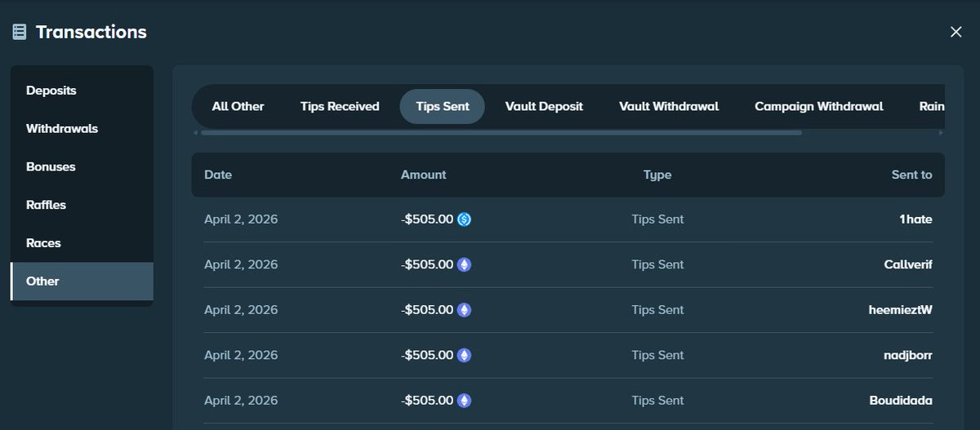Screen dimensions: 980x430
Task: Click the Transactions list icon in header
Action: point(20,32)
